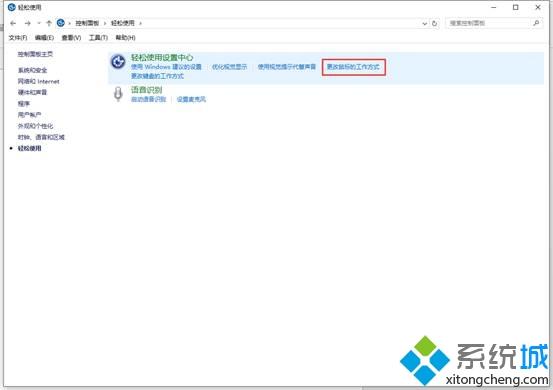Viewport: 553px width, 390px height.
Task: Expand chevron after 控制面板 breadcrumb
Action: click(x=105, y=23)
